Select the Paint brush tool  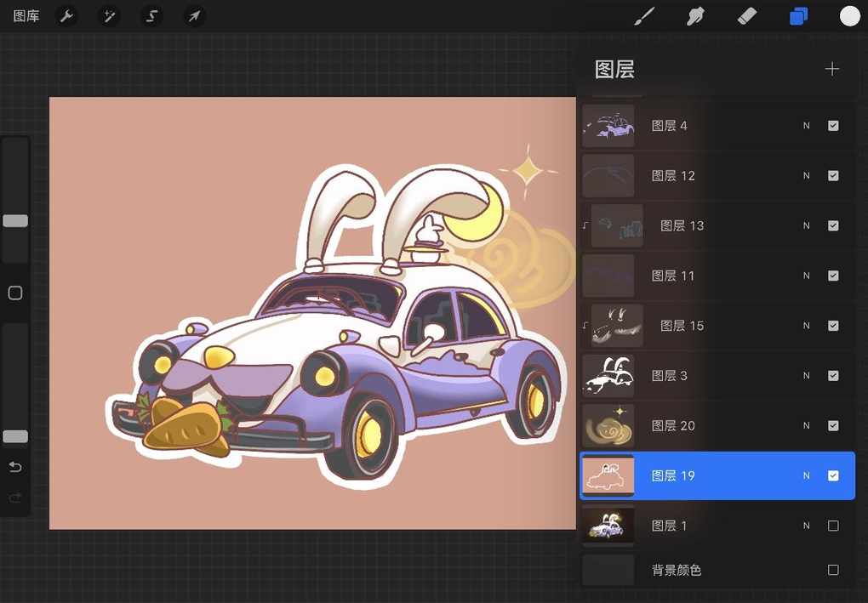tap(644, 17)
